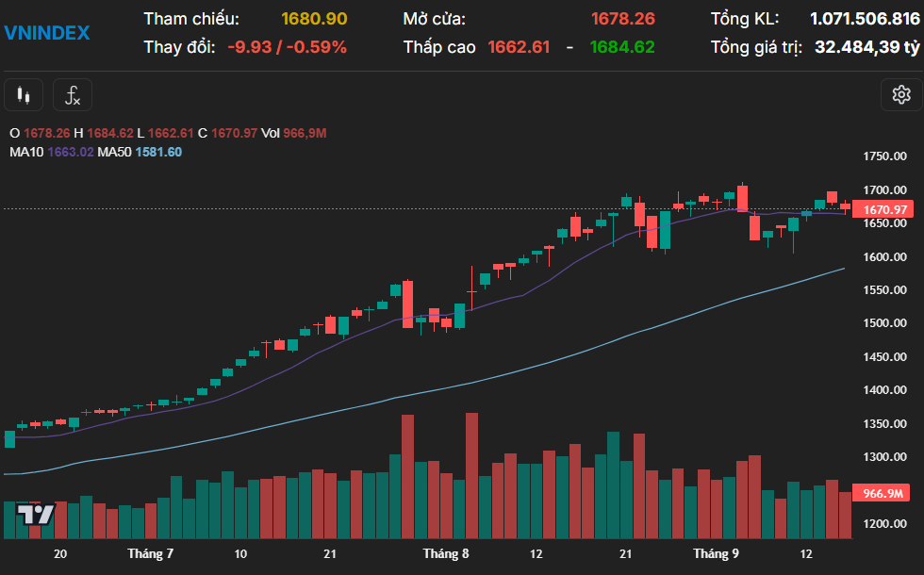
Task: Jump to Tháng 9 on time axis
Action: pos(717,553)
